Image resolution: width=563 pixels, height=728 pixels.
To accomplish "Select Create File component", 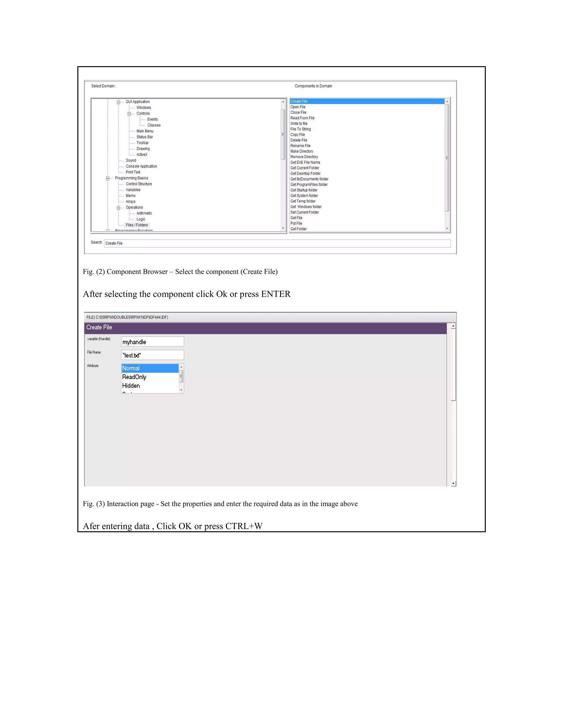I will pyautogui.click(x=367, y=101).
